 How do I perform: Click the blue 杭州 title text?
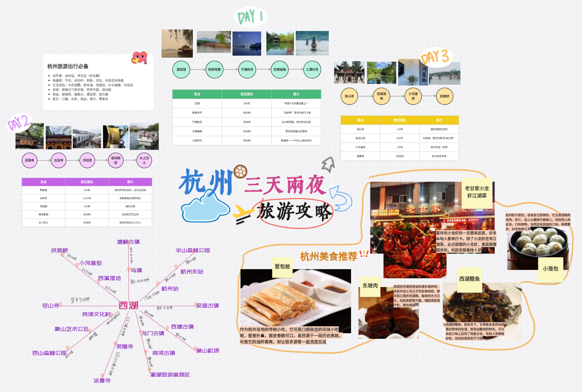click(x=206, y=182)
